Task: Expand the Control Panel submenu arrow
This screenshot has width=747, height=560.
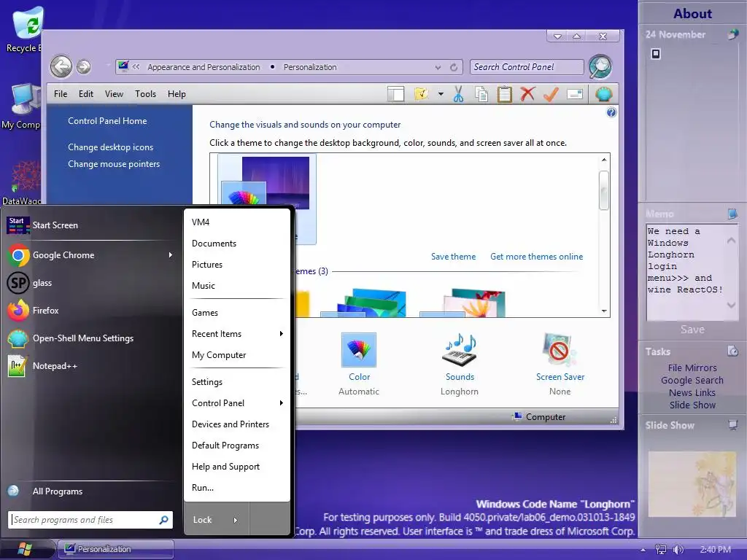Action: click(x=281, y=402)
